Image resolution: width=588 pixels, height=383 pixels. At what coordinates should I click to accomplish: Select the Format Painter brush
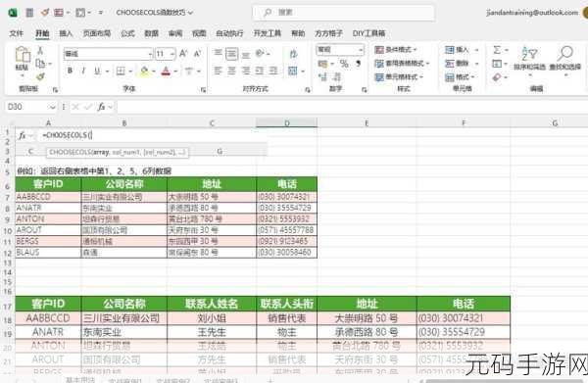pyautogui.click(x=40, y=76)
